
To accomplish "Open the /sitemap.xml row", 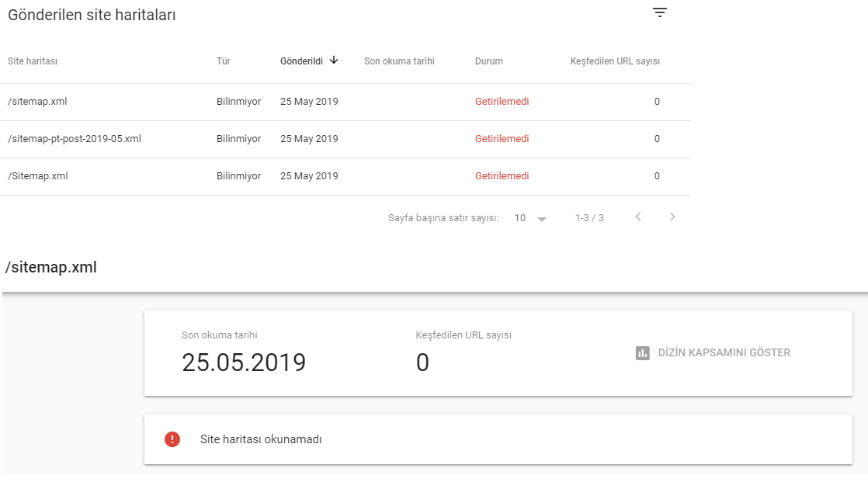I will [345, 102].
